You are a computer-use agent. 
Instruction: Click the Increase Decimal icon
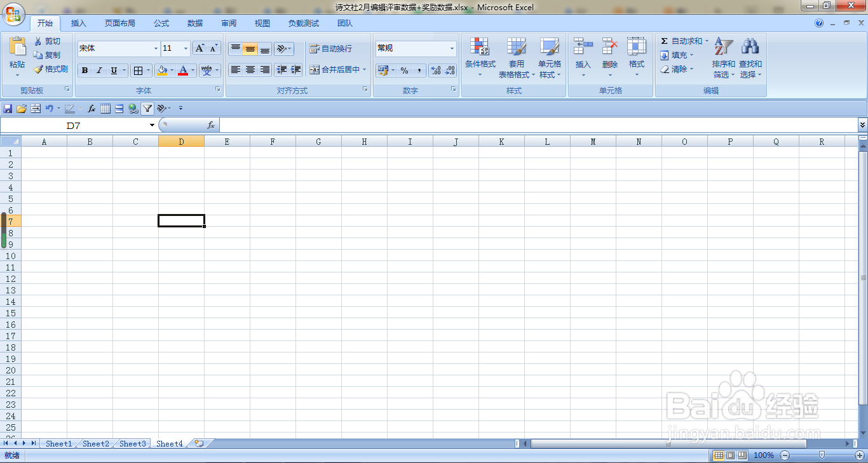[435, 70]
